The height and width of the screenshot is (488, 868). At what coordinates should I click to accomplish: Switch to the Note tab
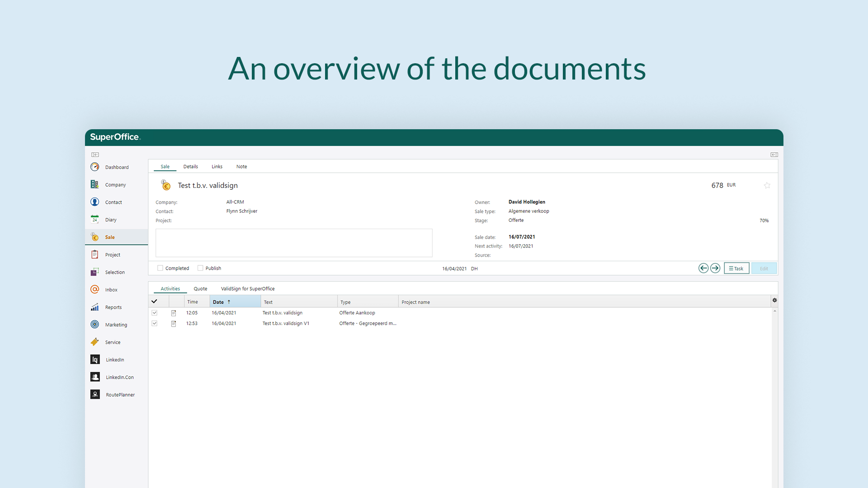(x=241, y=167)
